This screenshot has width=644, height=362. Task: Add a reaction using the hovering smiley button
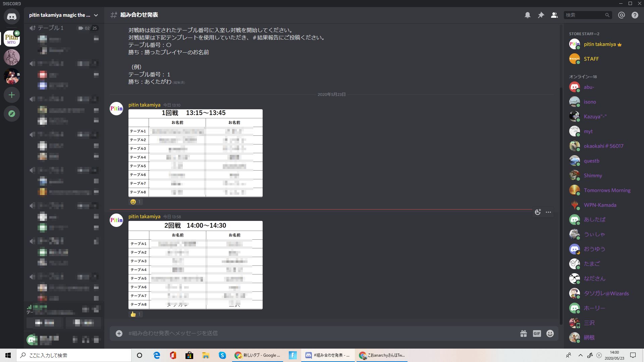[538, 212]
